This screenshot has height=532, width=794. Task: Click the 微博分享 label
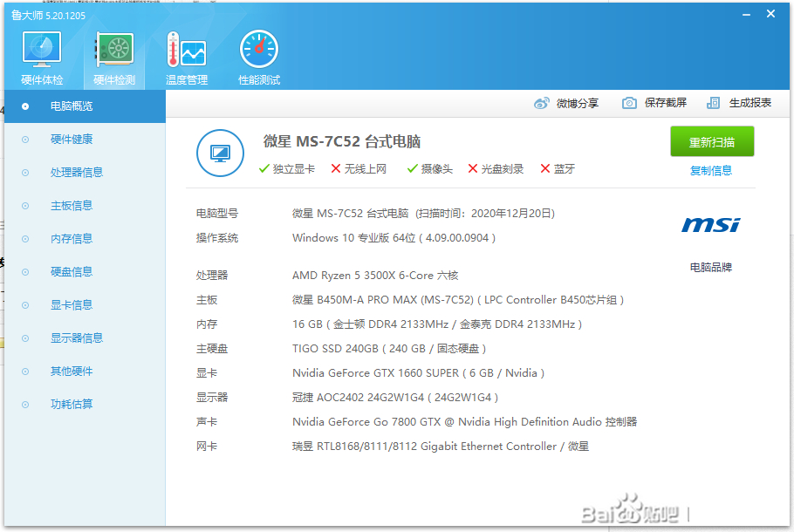[578, 103]
